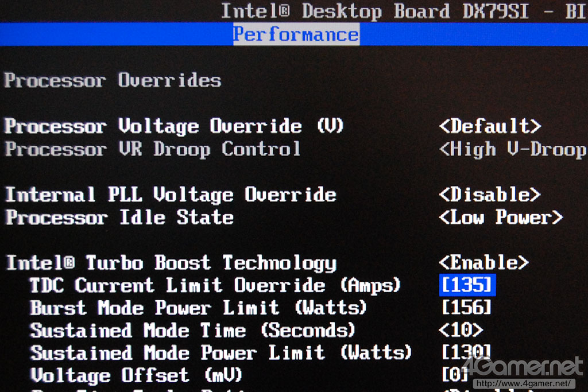Click the Sustained Mode Time (Seconds) label

click(x=192, y=330)
